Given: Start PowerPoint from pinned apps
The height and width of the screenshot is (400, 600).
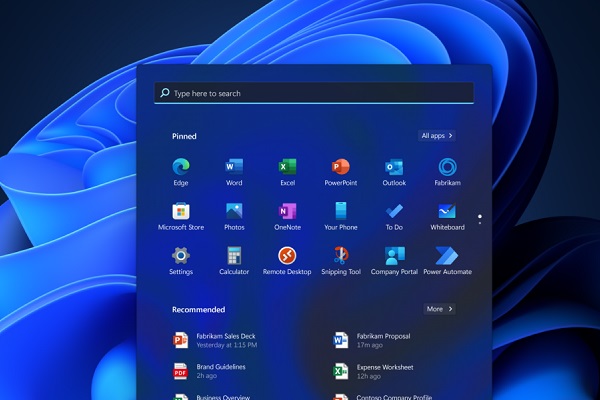Looking at the screenshot, I should pos(341,172).
